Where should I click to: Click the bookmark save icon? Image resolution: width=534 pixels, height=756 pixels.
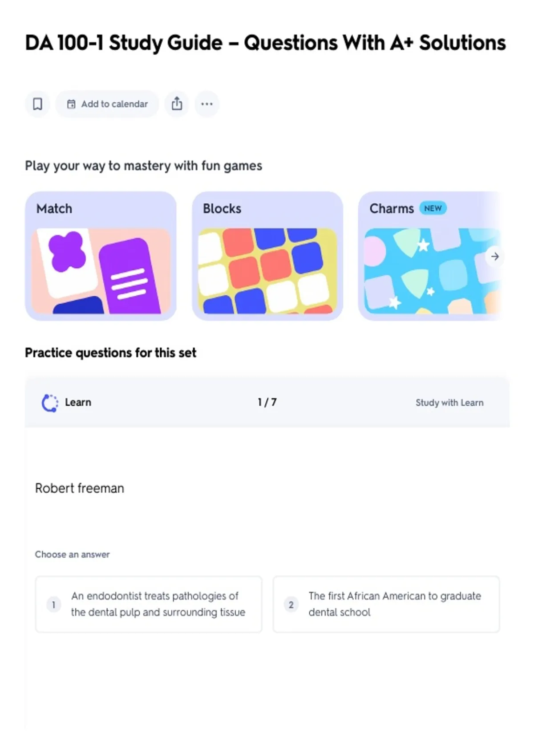point(37,104)
